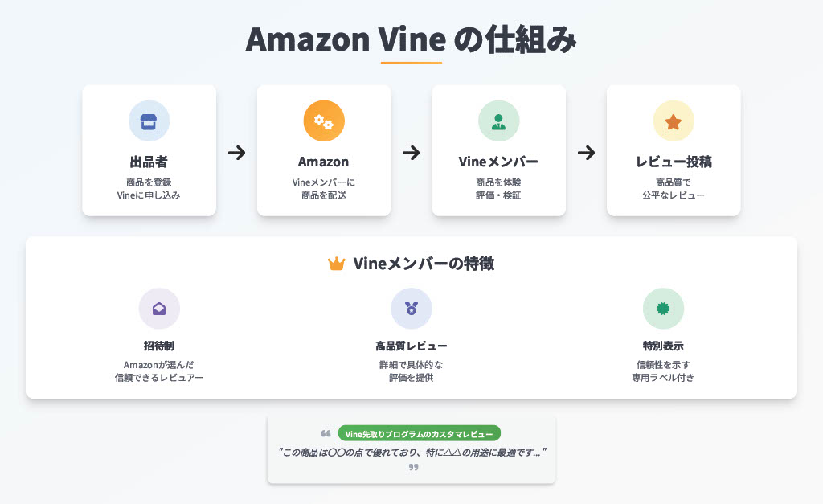Viewport: 823px width, 504px height.
Task: Click the orange star icon for レビュー投稿
Action: point(674,122)
